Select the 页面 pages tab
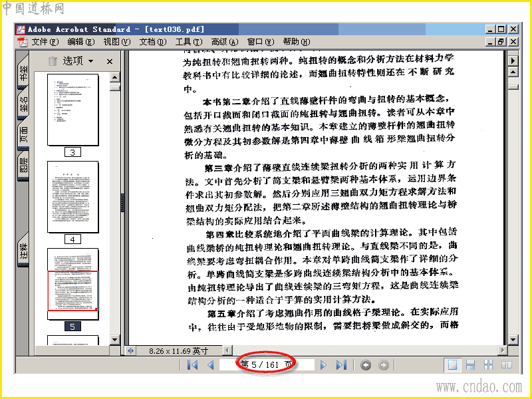The height and width of the screenshot is (399, 532). (23, 134)
